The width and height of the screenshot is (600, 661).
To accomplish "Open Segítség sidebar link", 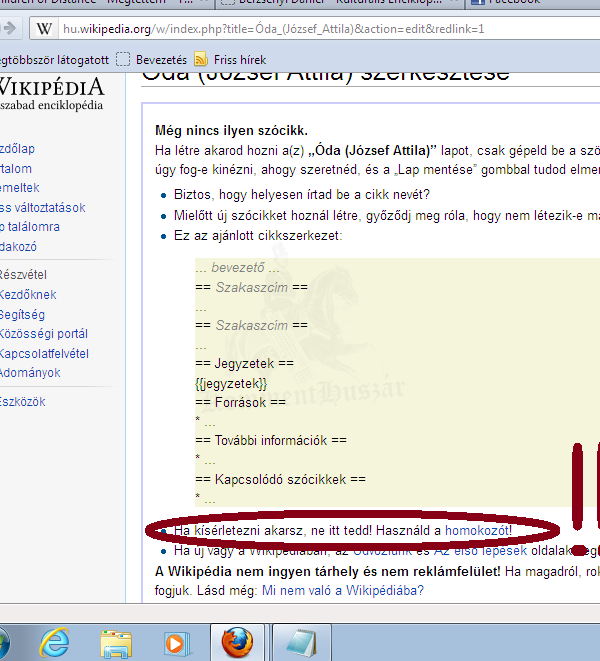I will pos(22,314).
